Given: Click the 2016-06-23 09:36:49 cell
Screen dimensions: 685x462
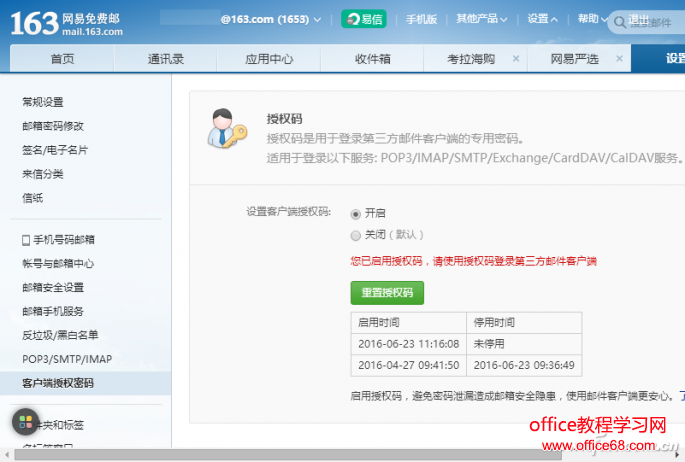Looking at the screenshot, I should [x=524, y=365].
